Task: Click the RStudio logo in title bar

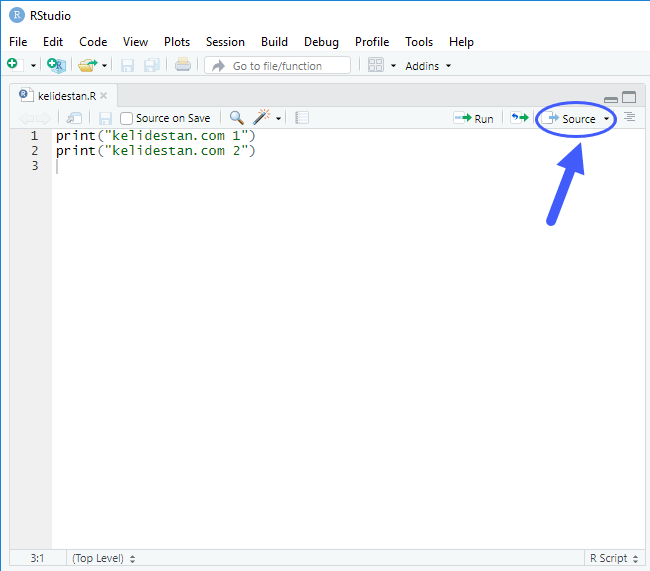Action: click(x=17, y=15)
